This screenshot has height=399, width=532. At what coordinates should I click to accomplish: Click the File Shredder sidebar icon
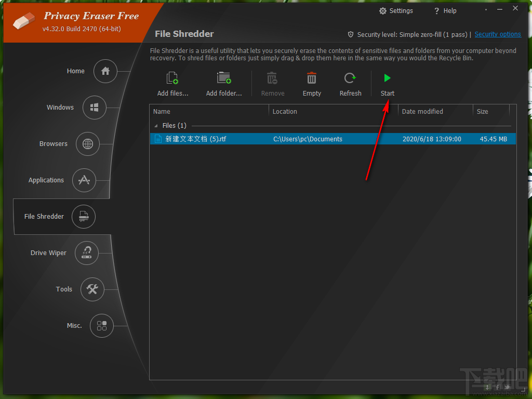83,217
